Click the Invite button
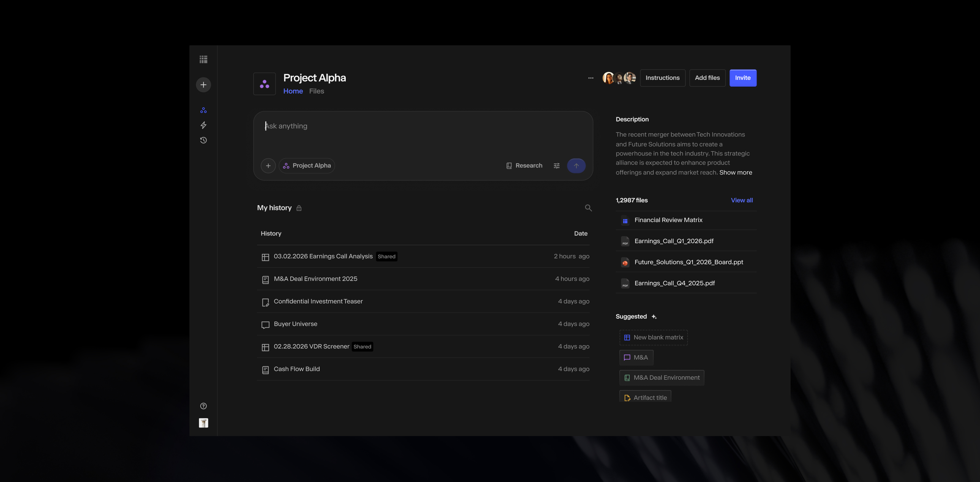This screenshot has height=482, width=980. [743, 78]
